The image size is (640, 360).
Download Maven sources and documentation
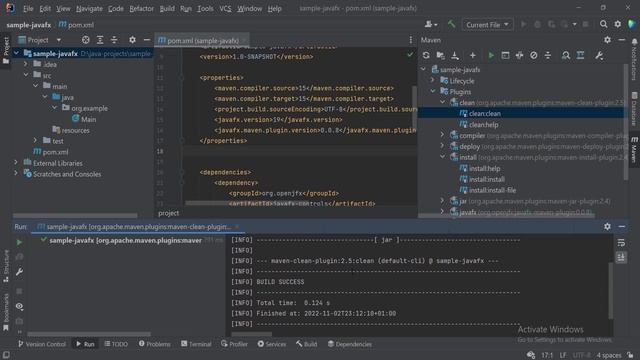click(455, 55)
